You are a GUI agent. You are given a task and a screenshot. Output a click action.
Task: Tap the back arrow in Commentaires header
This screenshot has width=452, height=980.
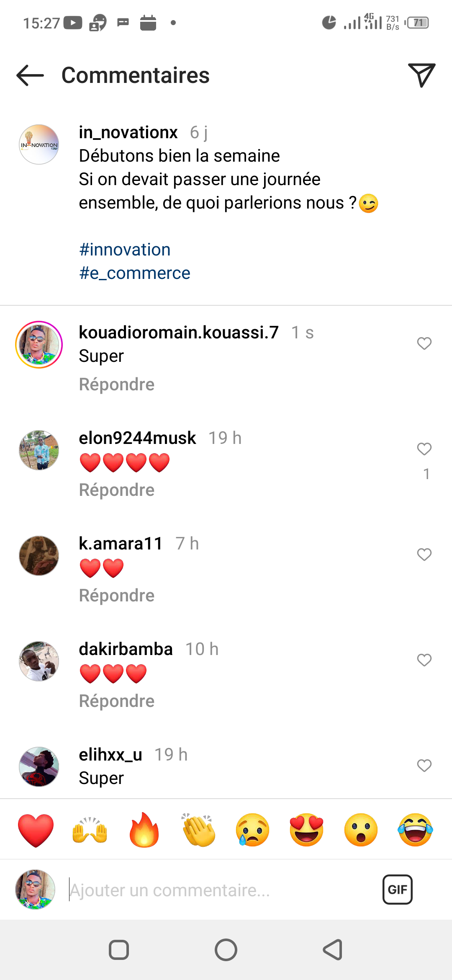(30, 75)
